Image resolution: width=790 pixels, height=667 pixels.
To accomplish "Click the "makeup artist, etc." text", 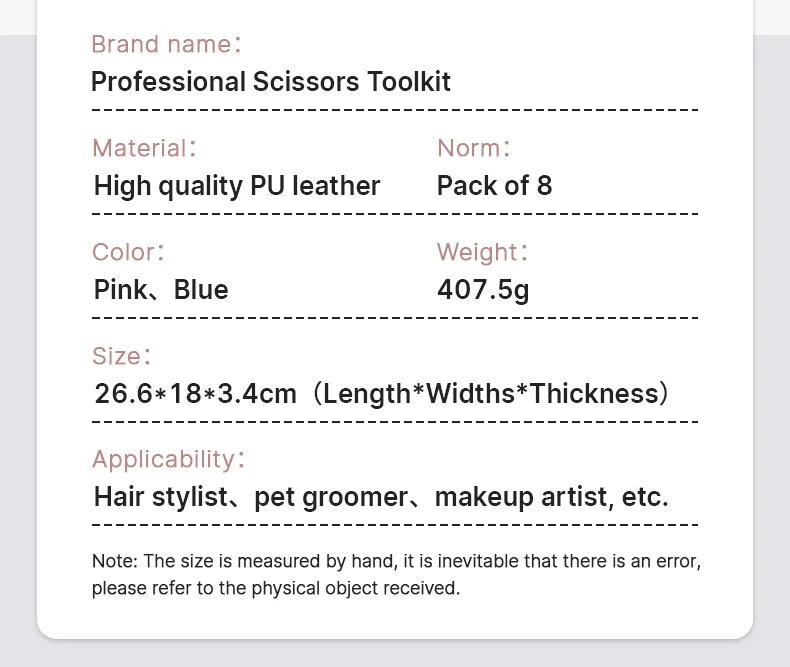I will (x=551, y=497).
